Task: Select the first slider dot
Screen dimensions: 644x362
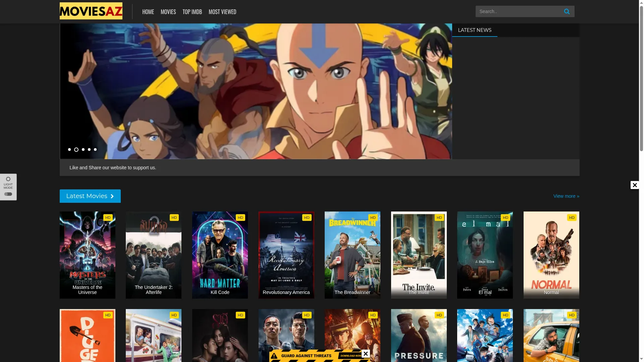Action: (x=69, y=149)
